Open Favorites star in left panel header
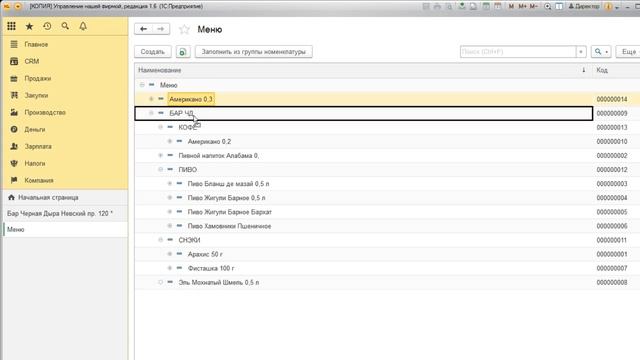This screenshot has width=640, height=360. click(29, 26)
